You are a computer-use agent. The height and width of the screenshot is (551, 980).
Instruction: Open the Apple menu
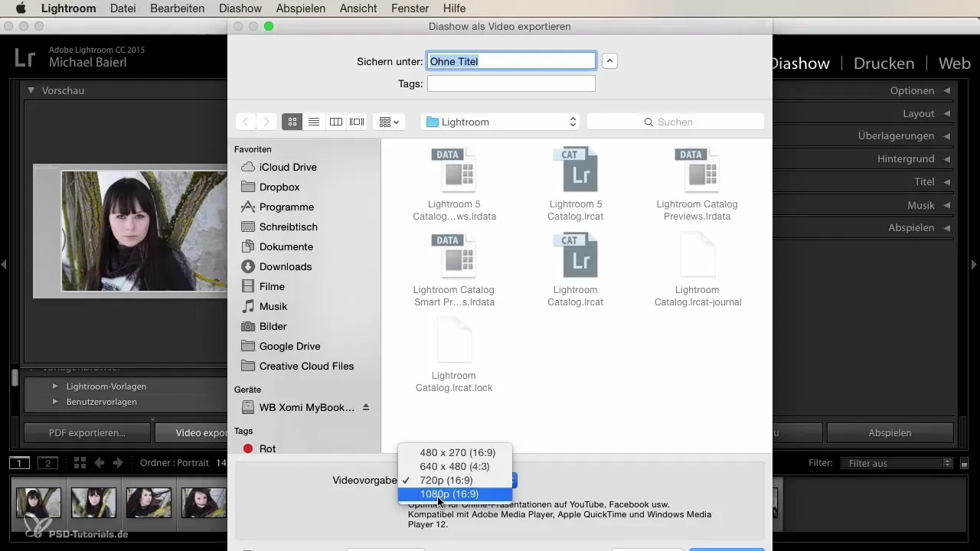coord(21,8)
